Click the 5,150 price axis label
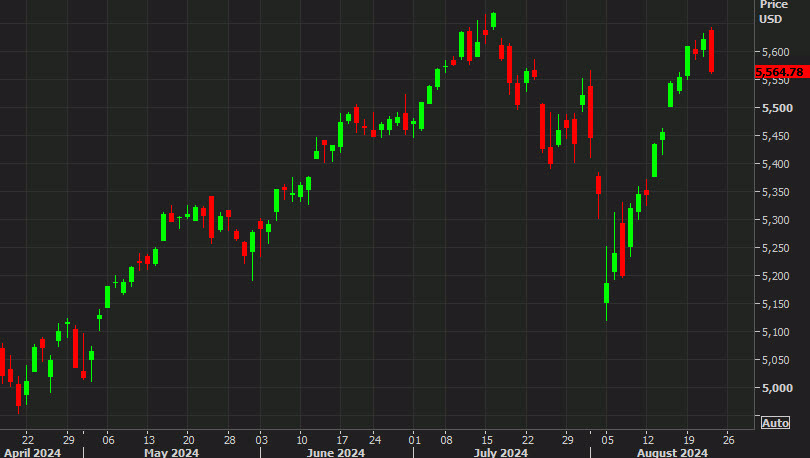This screenshot has width=810, height=458. coord(776,304)
